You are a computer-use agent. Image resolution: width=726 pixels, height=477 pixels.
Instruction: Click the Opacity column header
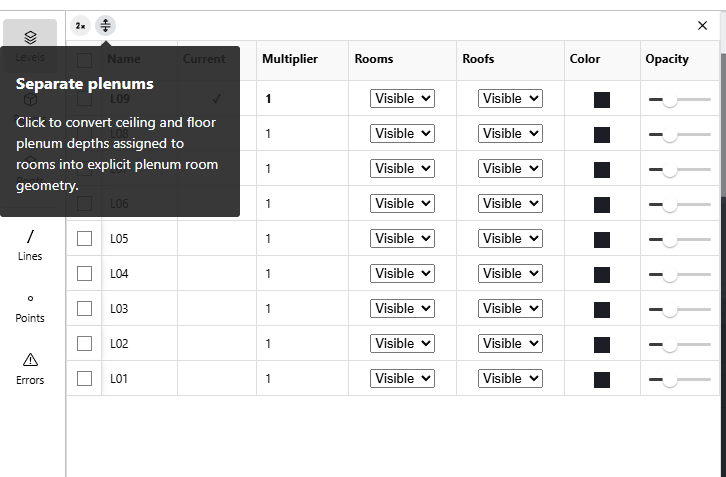667,59
